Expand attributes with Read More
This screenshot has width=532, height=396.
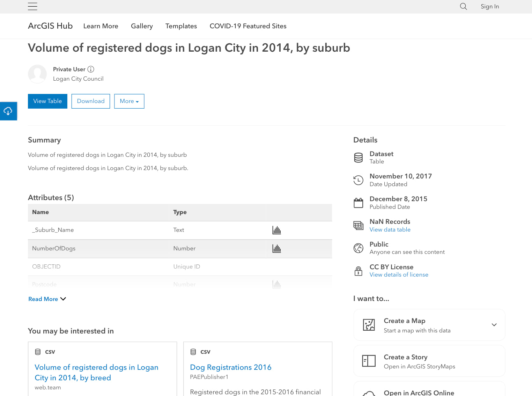pyautogui.click(x=47, y=299)
